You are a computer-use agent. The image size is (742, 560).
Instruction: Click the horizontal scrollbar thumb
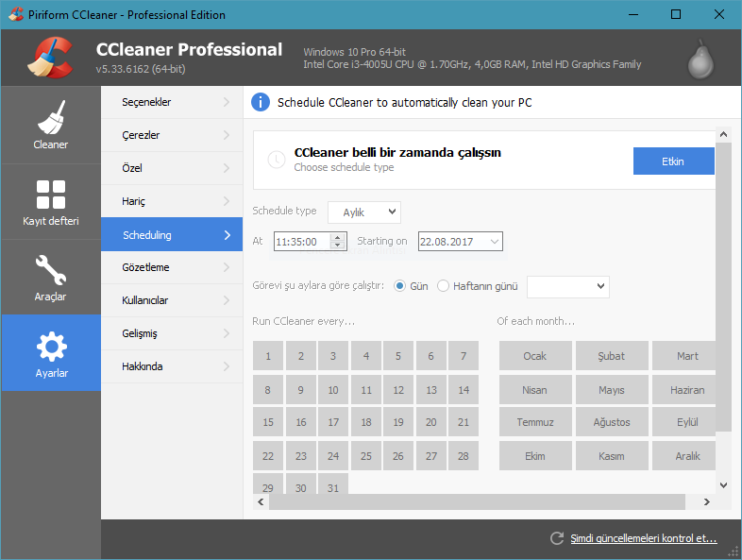click(477, 501)
